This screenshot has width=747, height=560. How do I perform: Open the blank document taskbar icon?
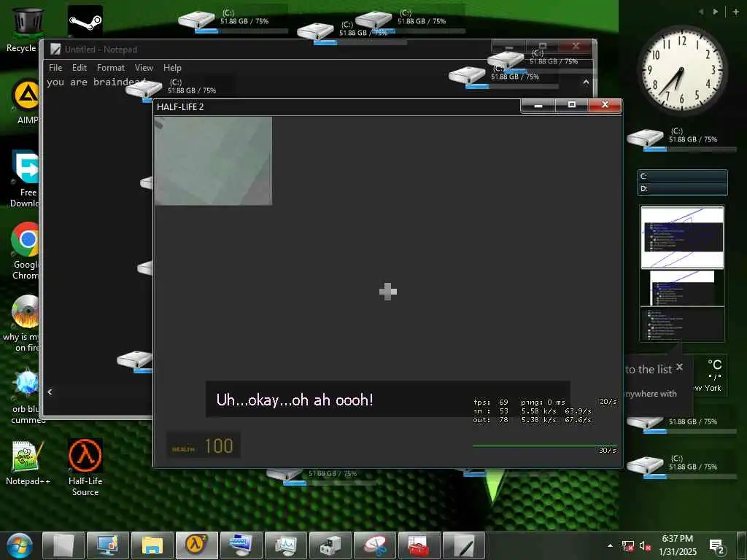point(63,545)
